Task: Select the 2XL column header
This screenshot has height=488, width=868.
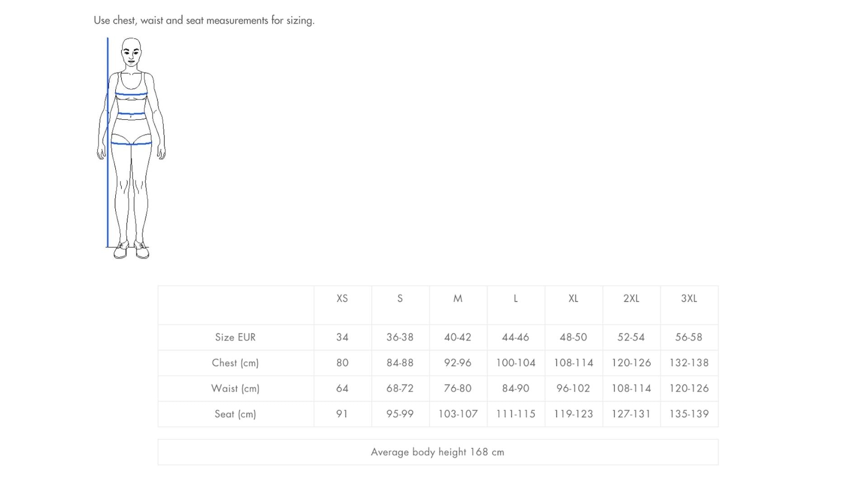Action: [631, 299]
